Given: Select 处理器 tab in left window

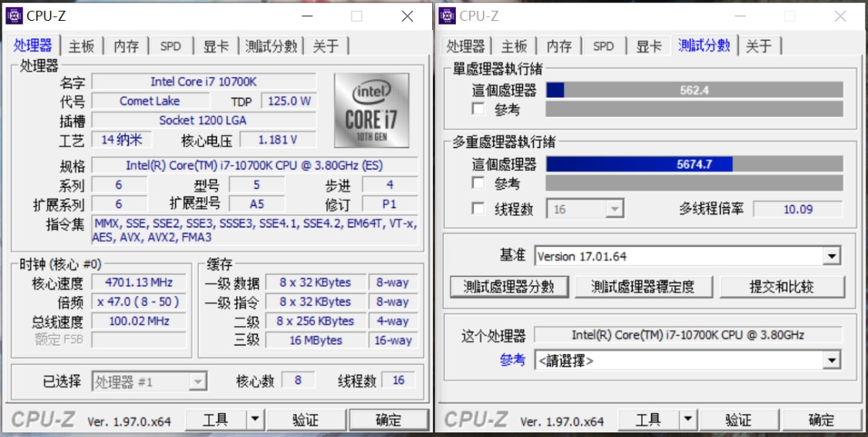Looking at the screenshot, I should click(x=32, y=45).
